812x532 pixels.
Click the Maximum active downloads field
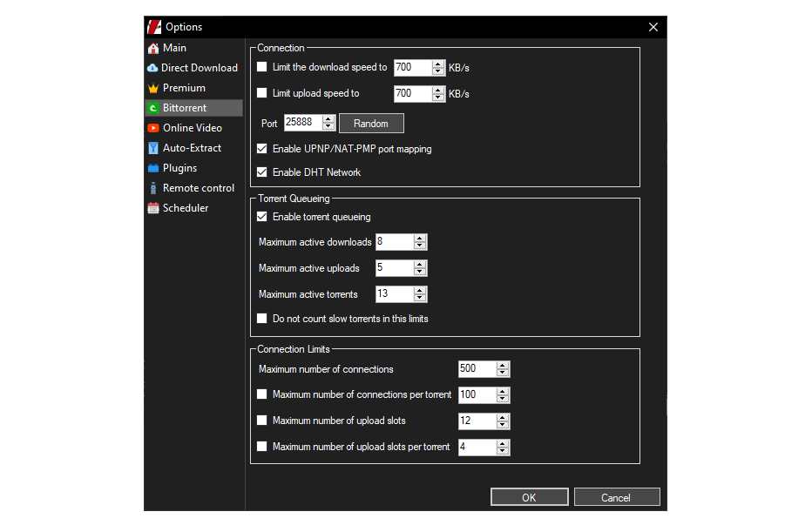point(396,242)
